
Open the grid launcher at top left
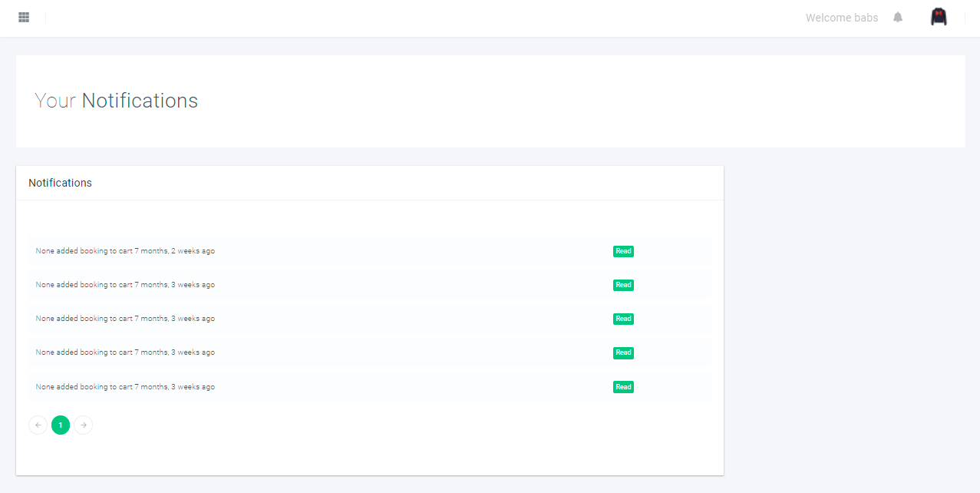pos(23,17)
